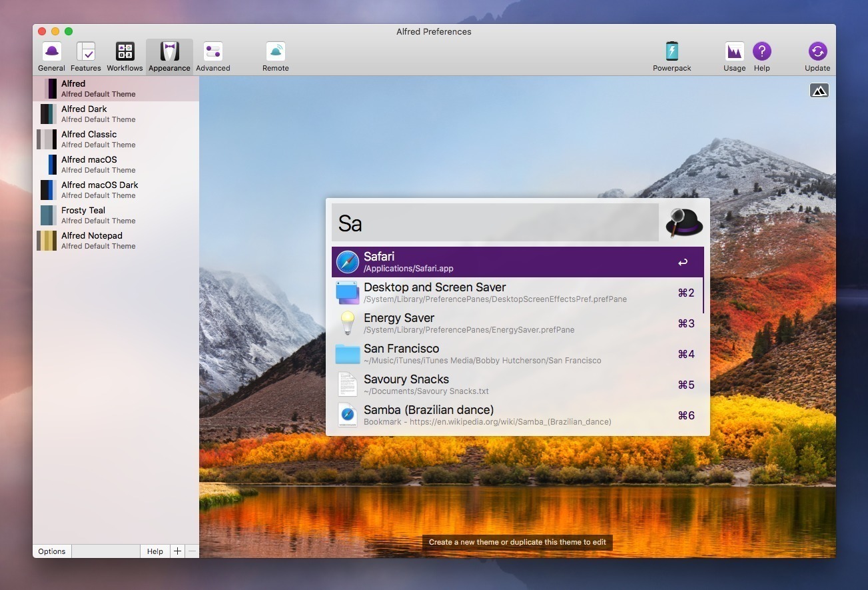The height and width of the screenshot is (590, 868).
Task: Switch to the Workflows pane
Action: pyautogui.click(x=125, y=57)
